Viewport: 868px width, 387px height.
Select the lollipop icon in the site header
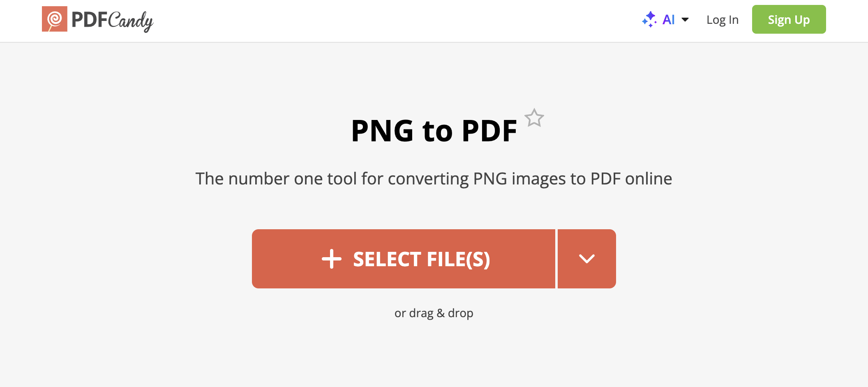[54, 19]
